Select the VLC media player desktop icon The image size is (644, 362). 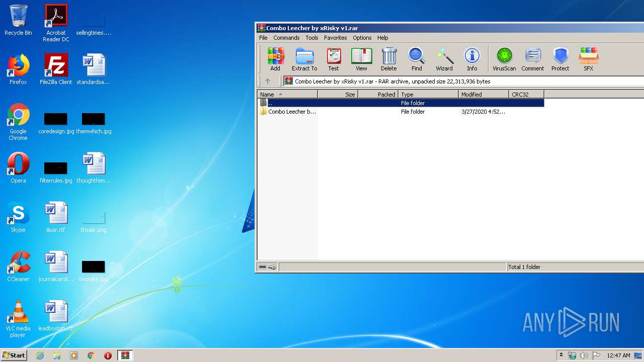18,319
